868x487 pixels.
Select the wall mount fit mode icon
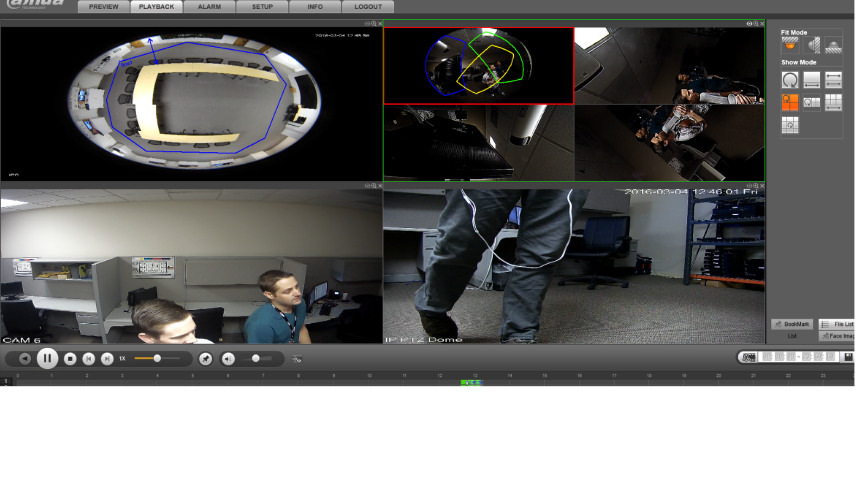(x=812, y=45)
